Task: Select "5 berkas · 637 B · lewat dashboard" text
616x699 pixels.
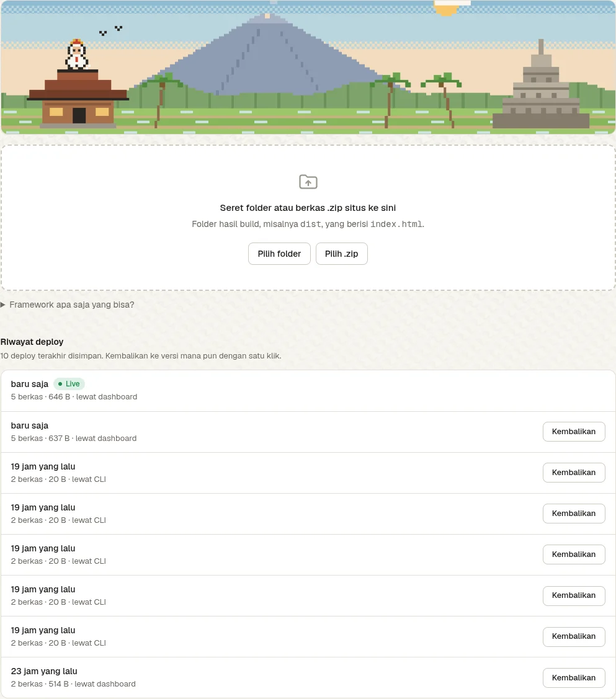Action: click(x=74, y=439)
